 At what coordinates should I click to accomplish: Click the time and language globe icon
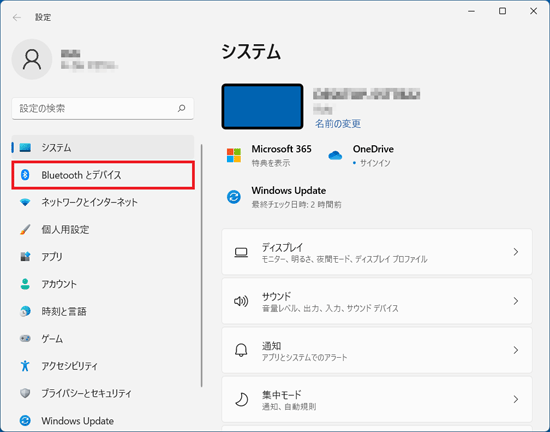25,311
